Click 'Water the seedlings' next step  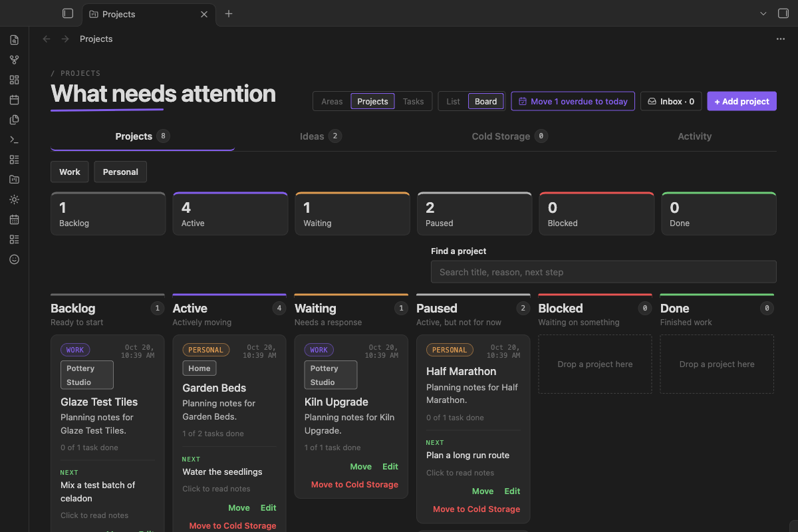tap(222, 471)
